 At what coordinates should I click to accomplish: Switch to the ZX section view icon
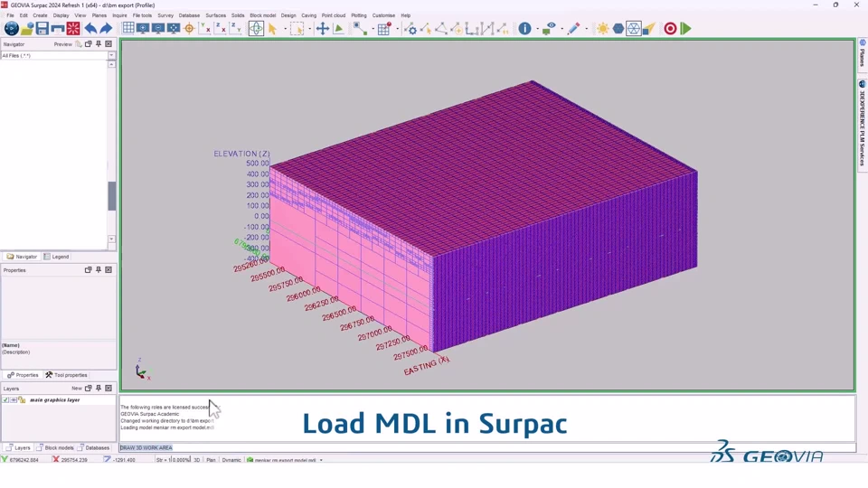[x=220, y=28]
